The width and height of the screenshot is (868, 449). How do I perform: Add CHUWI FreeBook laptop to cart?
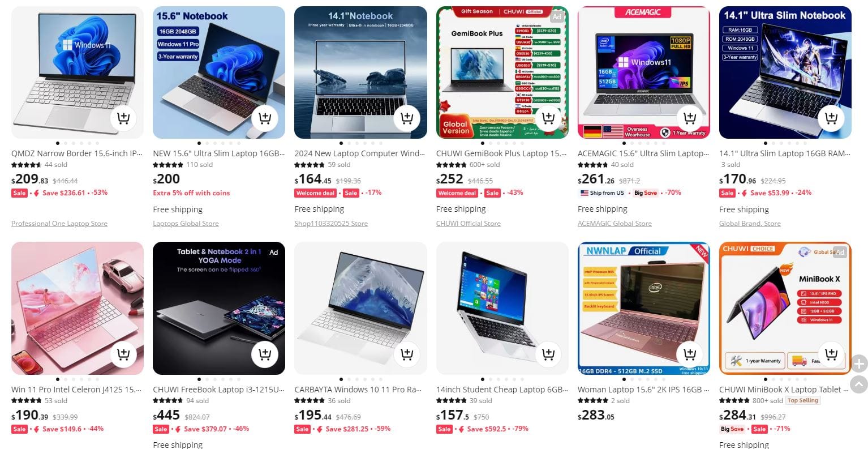coord(265,354)
